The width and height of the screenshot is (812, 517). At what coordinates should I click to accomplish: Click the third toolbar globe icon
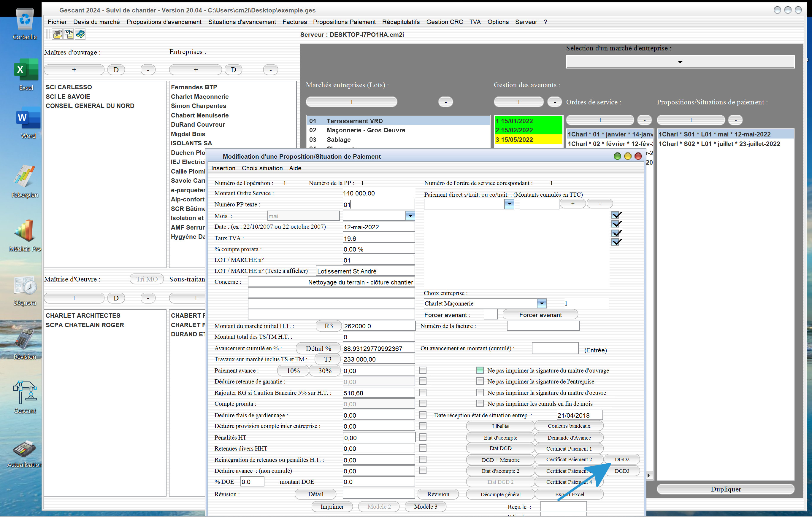[80, 34]
